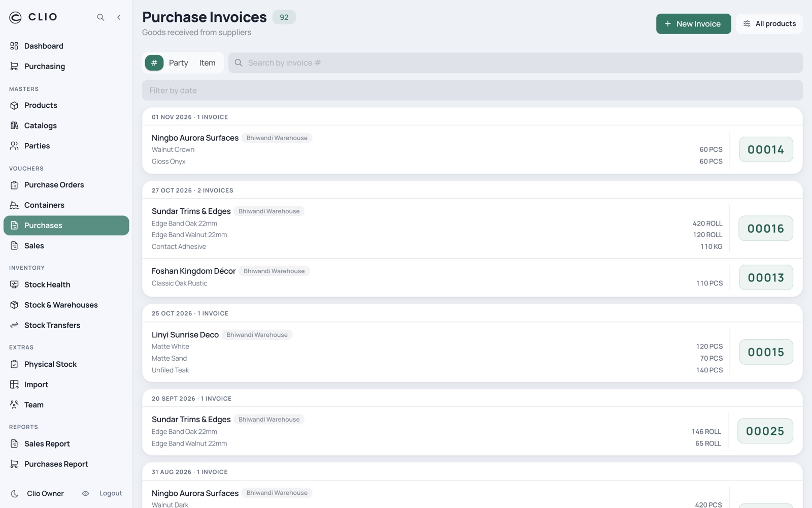Screen dimensions: 812x508
Task: Click the Dashboard grid icon
Action: pos(14,46)
